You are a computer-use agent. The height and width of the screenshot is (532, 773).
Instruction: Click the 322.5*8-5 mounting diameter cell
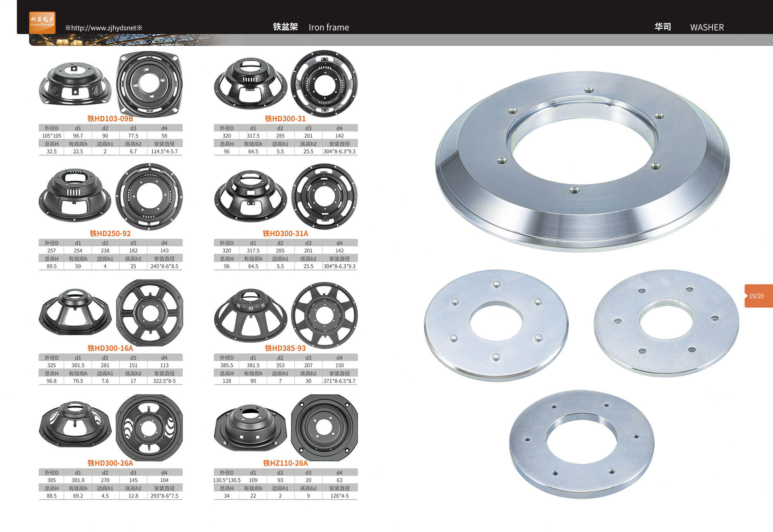pos(164,381)
